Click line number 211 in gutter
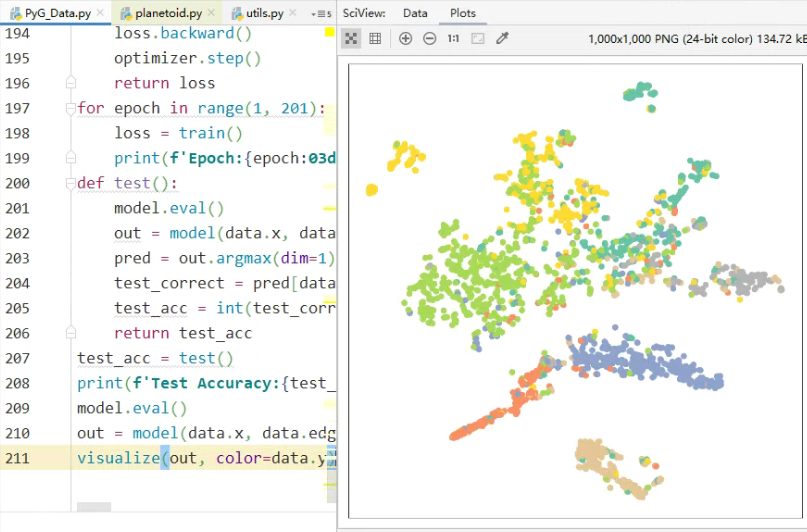The height and width of the screenshot is (532, 807). (x=17, y=458)
